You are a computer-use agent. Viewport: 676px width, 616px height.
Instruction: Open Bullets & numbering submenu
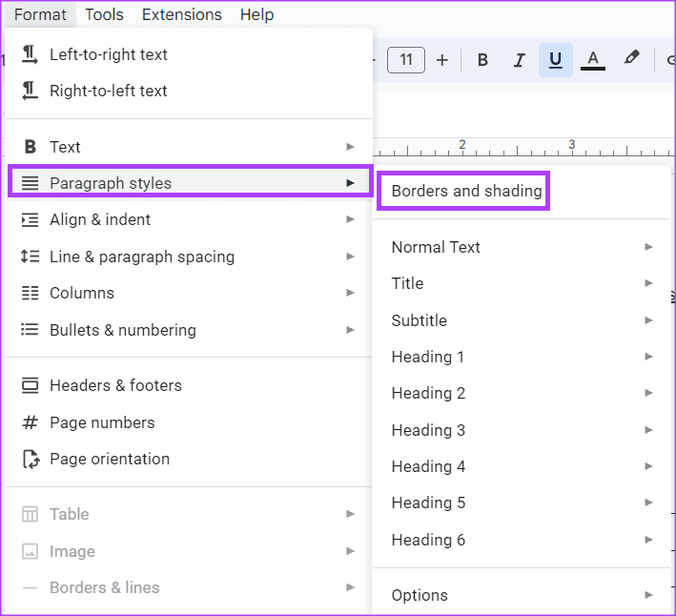click(x=189, y=330)
